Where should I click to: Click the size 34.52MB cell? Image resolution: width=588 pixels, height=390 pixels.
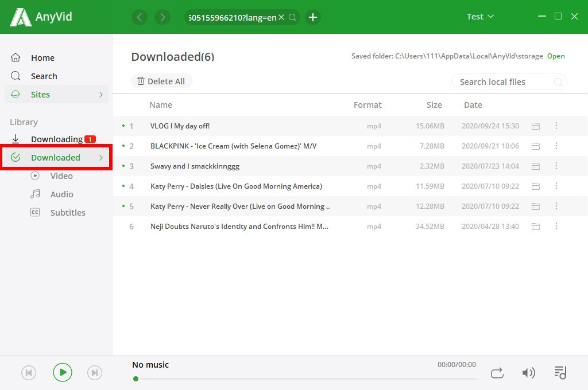pos(430,227)
